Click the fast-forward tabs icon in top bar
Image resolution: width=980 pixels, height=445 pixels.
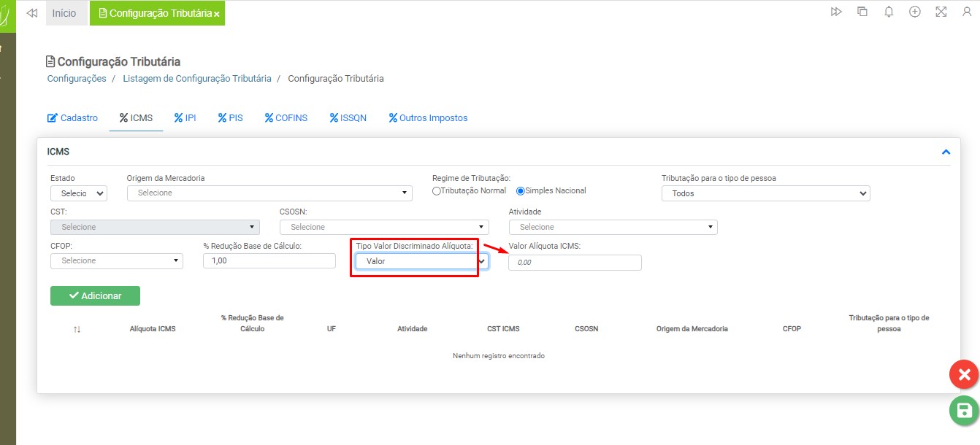coord(836,12)
